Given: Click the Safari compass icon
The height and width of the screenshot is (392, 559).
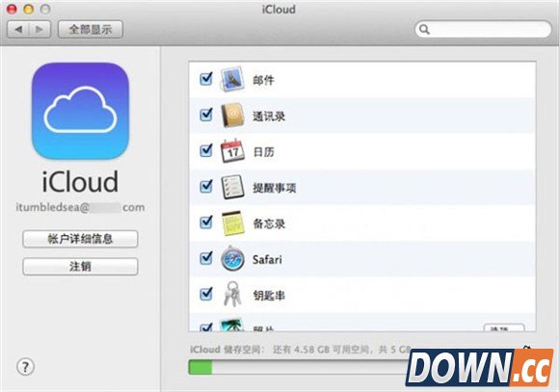Looking at the screenshot, I should coord(232,259).
